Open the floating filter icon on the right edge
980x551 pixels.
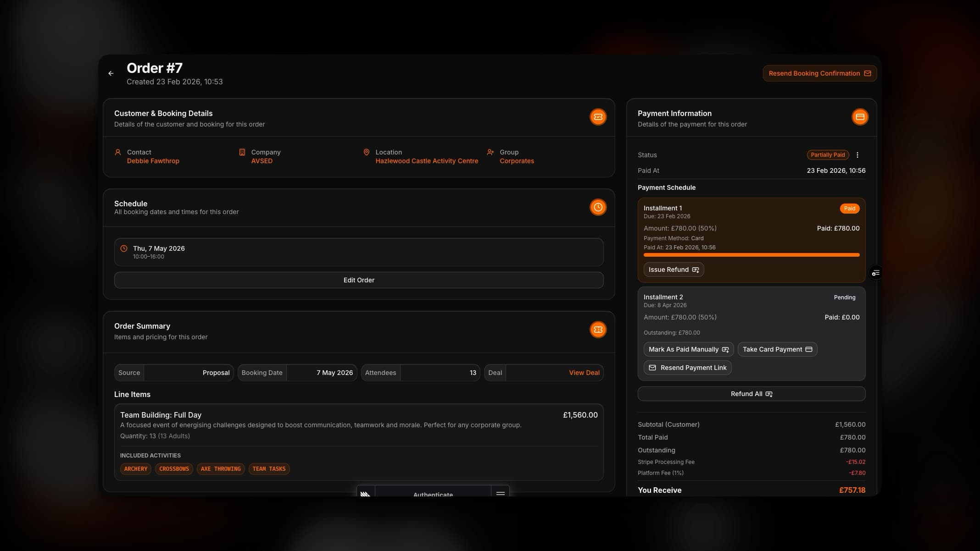[x=875, y=272]
